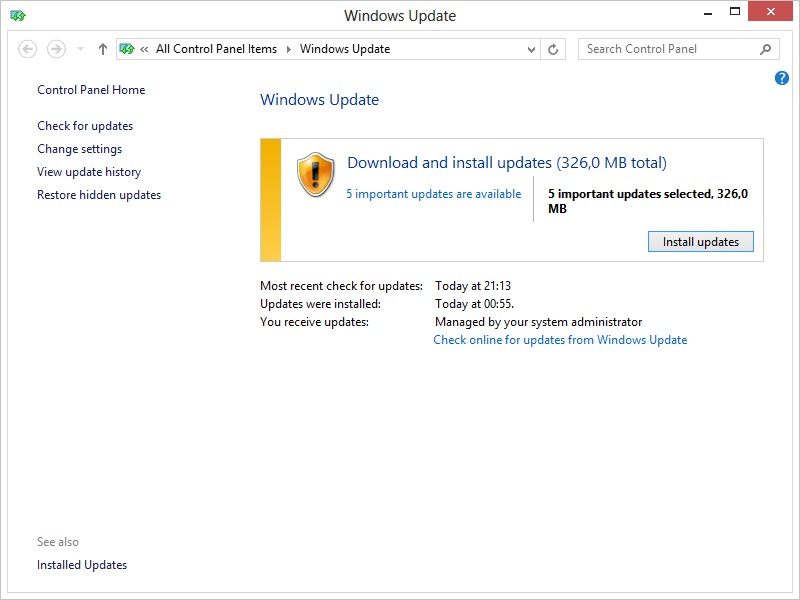Click the Back navigation arrow
The width and height of the screenshot is (800, 600).
point(28,49)
